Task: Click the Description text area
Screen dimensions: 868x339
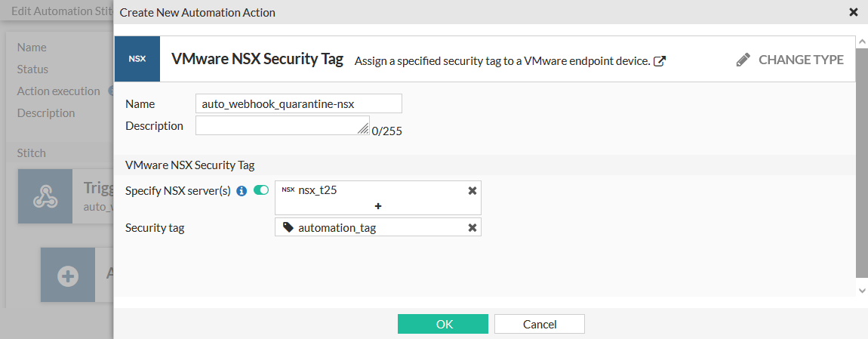Action: [x=281, y=125]
